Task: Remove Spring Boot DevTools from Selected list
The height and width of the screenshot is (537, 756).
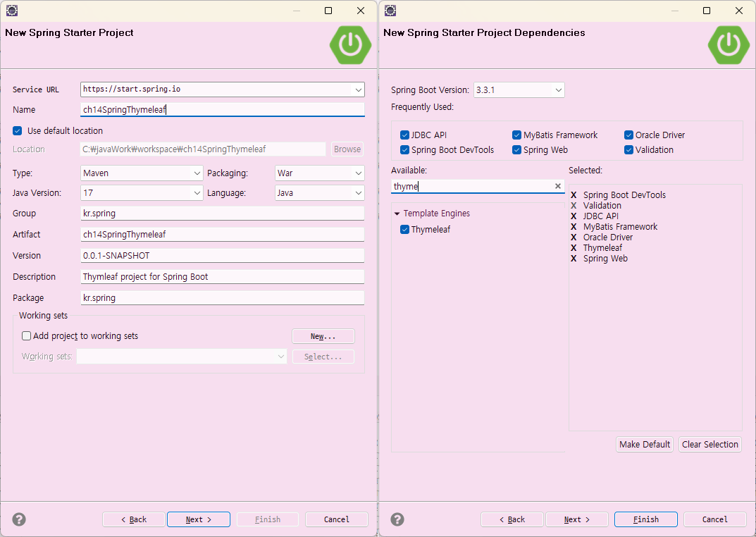Action: coord(574,195)
